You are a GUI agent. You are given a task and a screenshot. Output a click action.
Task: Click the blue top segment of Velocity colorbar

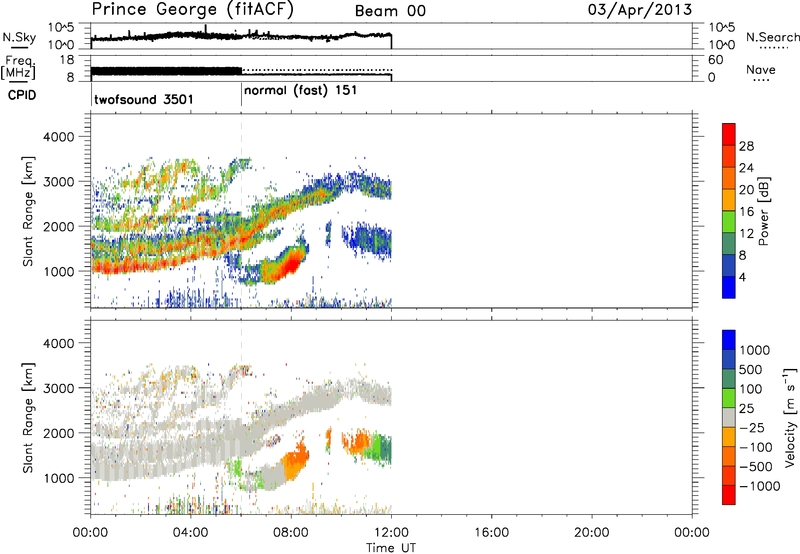point(729,340)
